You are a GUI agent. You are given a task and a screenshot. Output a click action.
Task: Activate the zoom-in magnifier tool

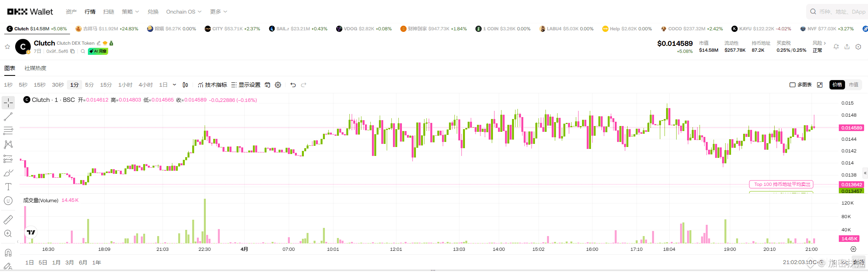click(8, 234)
